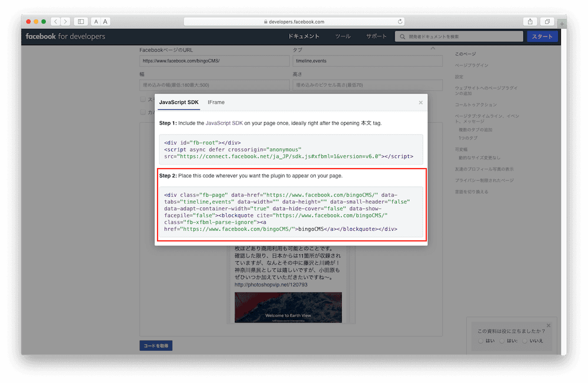Select the いいえ radio button
The width and height of the screenshot is (588, 383).
524,340
